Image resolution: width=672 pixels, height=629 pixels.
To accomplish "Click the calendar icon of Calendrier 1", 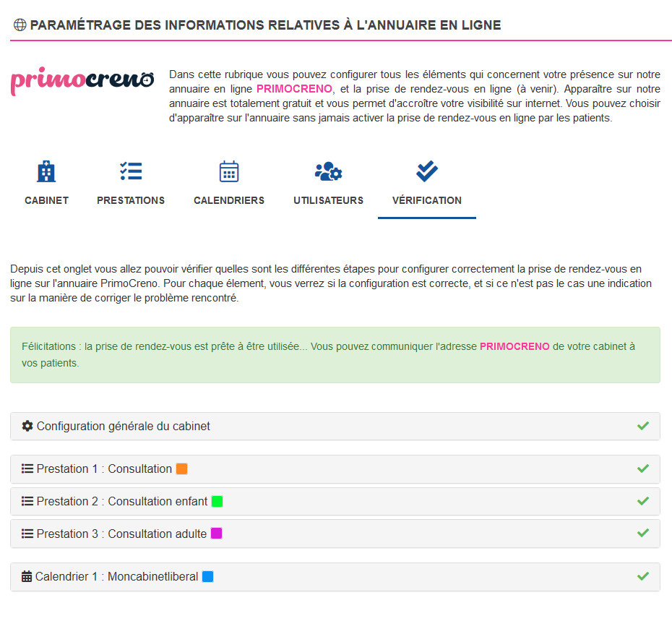I will pyautogui.click(x=27, y=576).
